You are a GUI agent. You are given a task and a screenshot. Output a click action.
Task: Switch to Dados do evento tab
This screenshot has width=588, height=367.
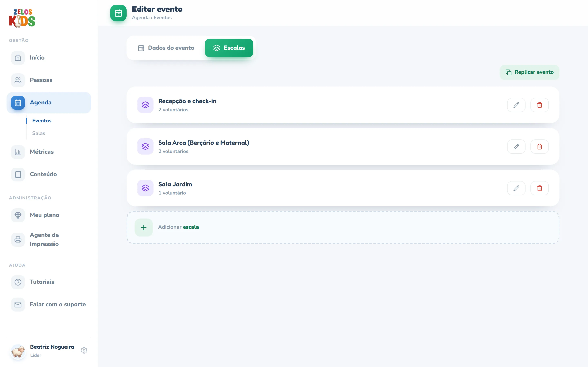click(166, 48)
